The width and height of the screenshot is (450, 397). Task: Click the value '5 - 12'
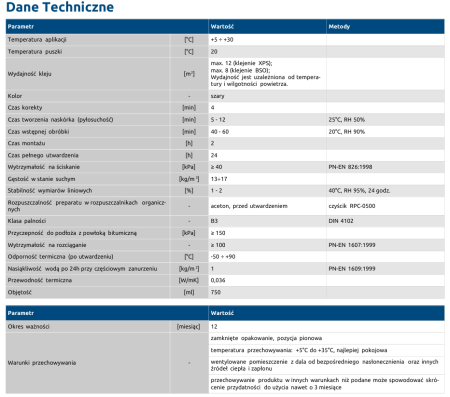(218, 120)
